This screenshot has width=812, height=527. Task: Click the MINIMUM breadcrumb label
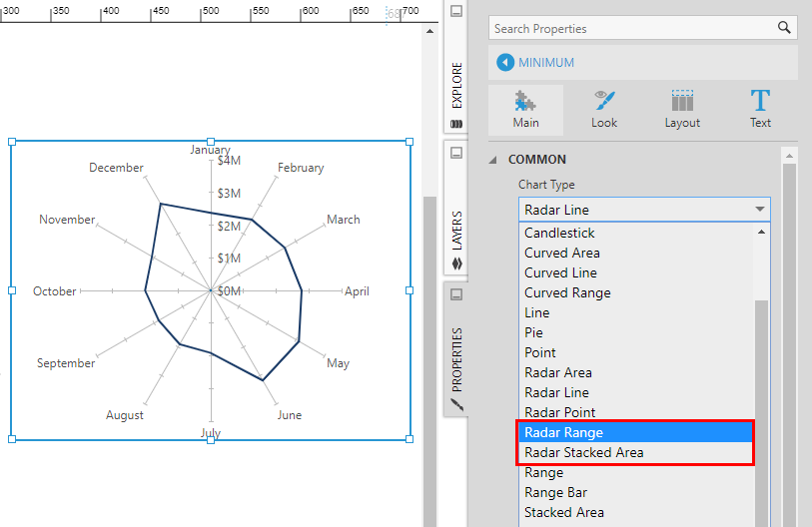546,63
